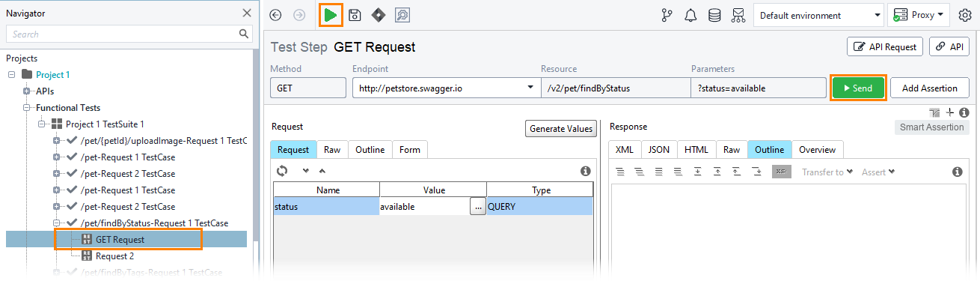Switch to Outline response tab

tap(769, 150)
